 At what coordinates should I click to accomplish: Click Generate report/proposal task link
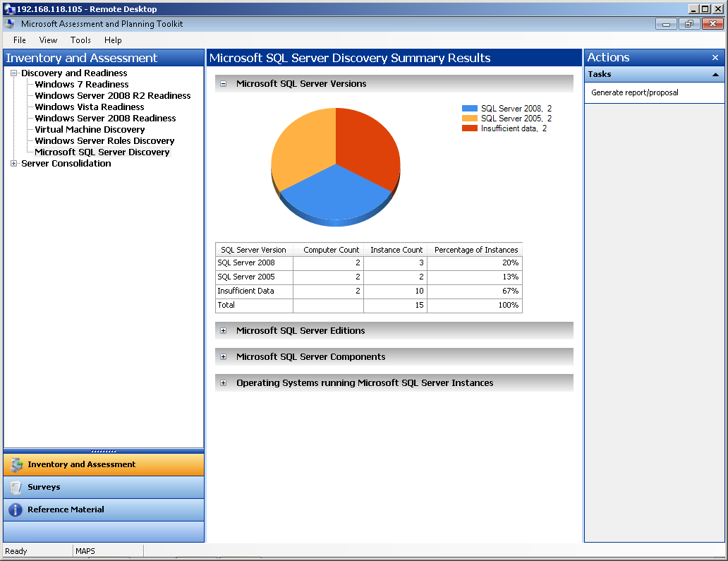(x=635, y=92)
